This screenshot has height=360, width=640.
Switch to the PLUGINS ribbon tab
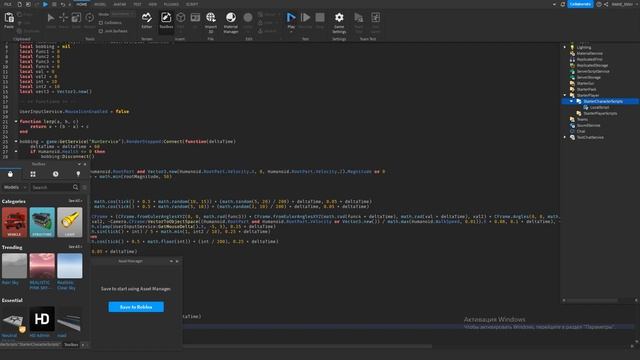click(x=171, y=4)
